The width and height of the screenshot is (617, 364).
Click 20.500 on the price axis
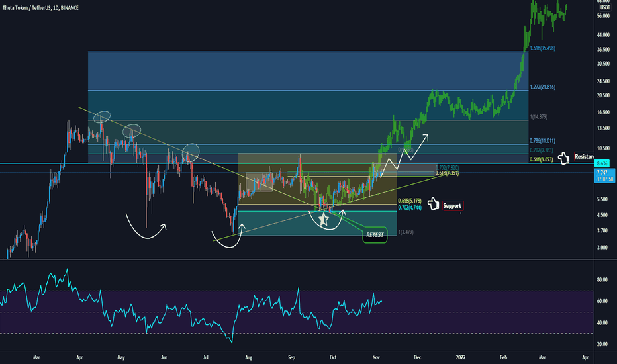(x=603, y=95)
